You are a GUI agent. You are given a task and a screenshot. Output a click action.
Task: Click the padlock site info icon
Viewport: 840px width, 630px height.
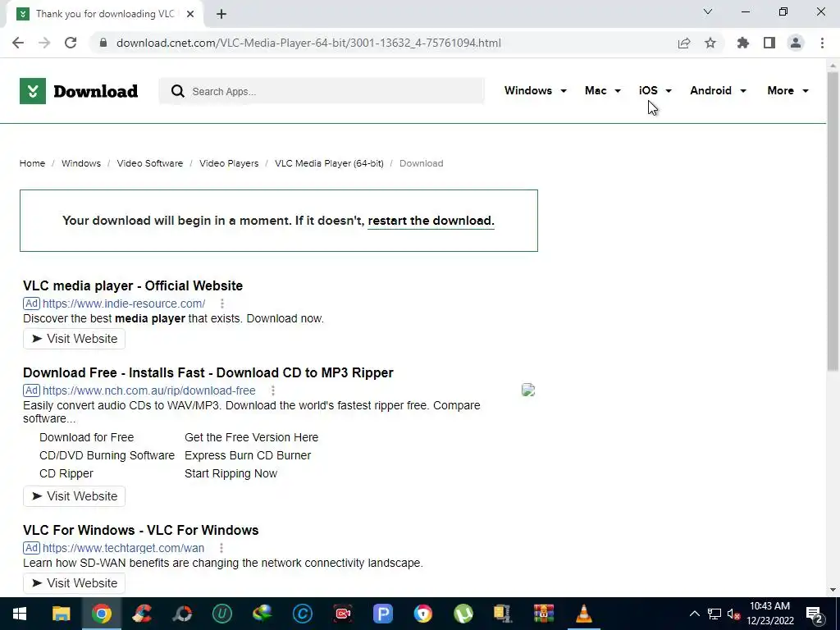coord(103,43)
